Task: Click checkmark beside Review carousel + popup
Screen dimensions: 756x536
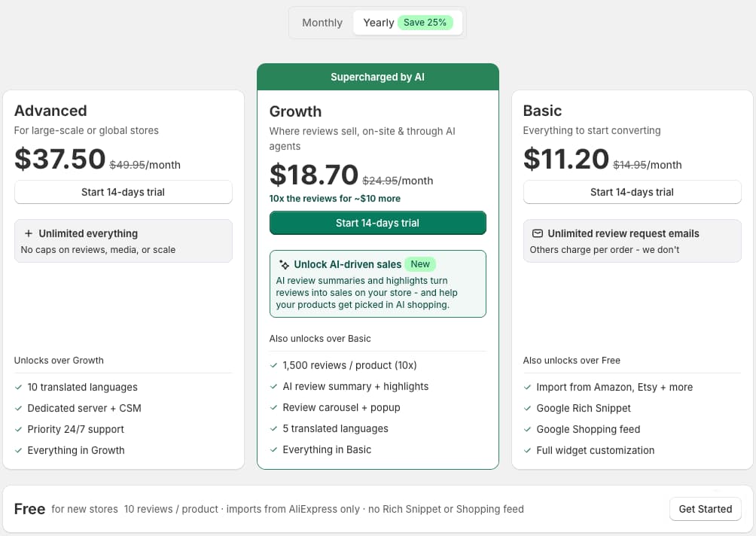Action: click(x=273, y=407)
